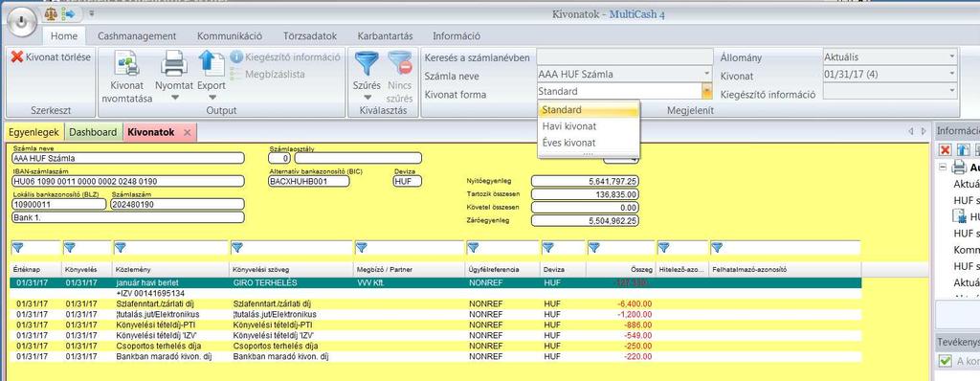This screenshot has width=980, height=381.
Task: Click the IBAN-számlaszám field
Action: tap(127, 182)
